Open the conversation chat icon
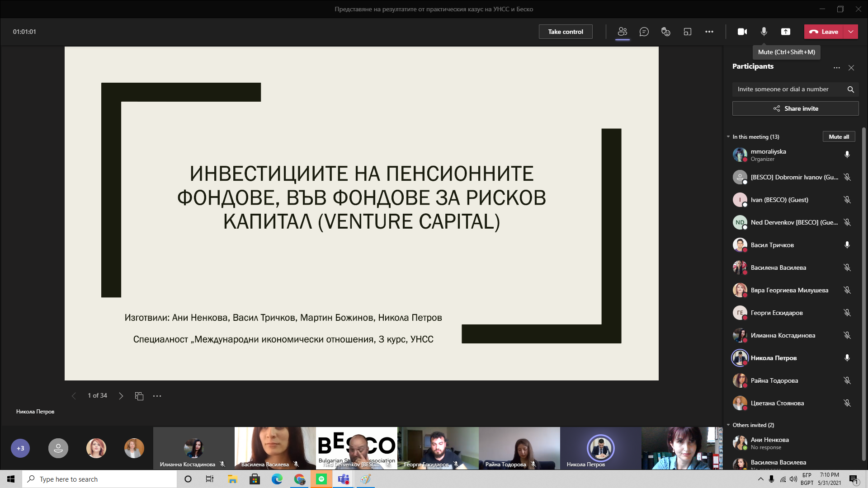 pyautogui.click(x=644, y=32)
